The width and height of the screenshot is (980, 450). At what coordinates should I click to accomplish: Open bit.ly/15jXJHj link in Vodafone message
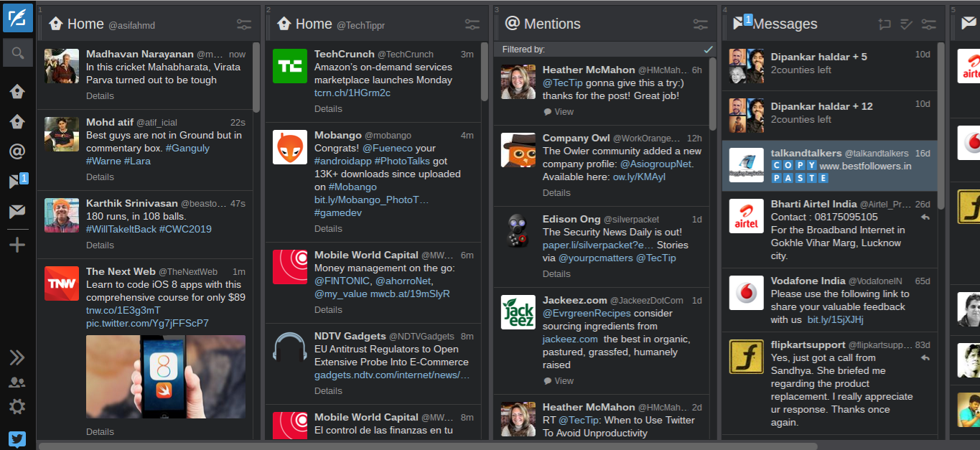(x=835, y=319)
